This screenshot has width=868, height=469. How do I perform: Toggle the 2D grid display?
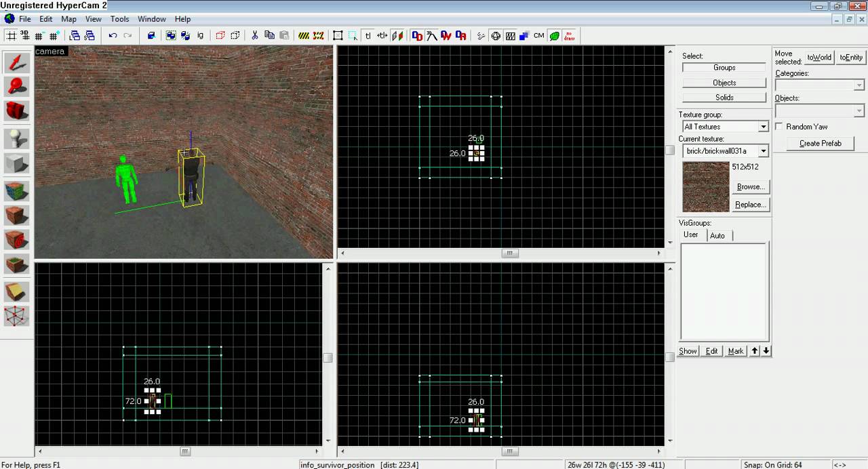point(11,35)
